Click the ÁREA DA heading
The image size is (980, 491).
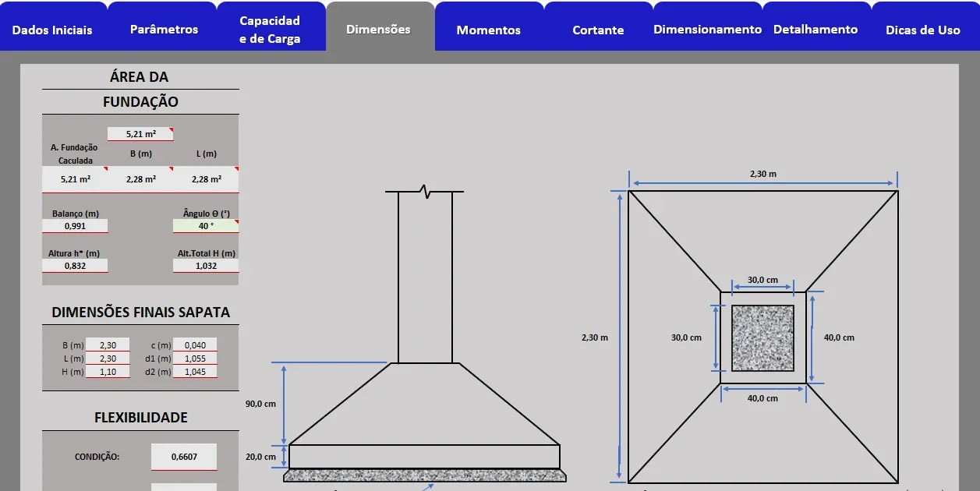pyautogui.click(x=140, y=76)
